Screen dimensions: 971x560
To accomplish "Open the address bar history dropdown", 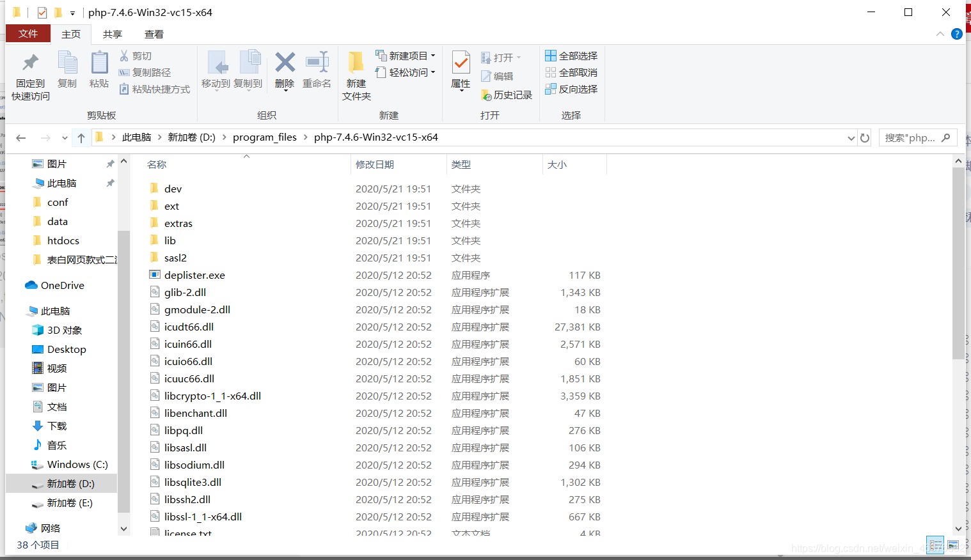I will (x=851, y=138).
